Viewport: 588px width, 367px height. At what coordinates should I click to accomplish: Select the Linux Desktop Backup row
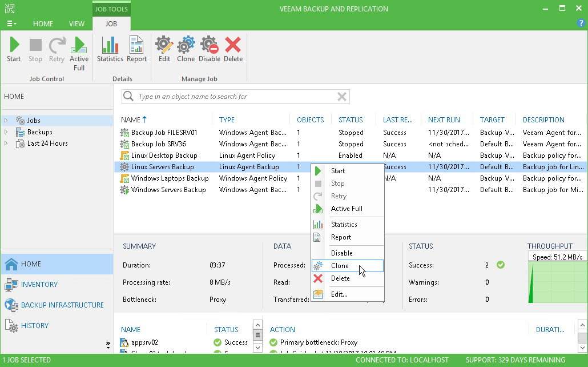point(351,155)
